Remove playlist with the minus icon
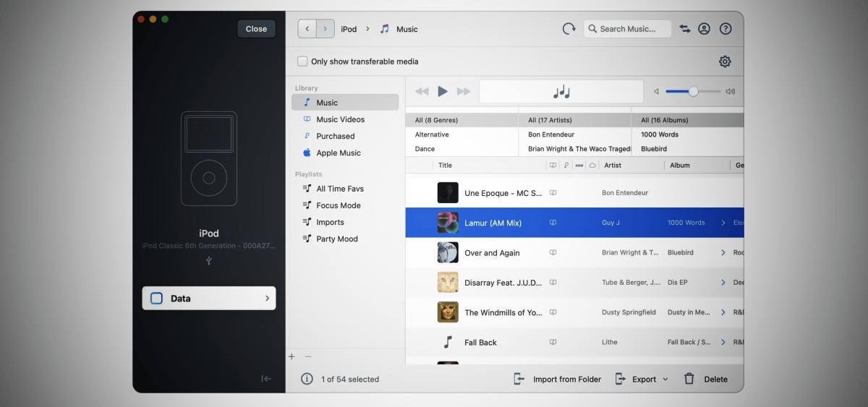The image size is (868, 407). coord(308,356)
